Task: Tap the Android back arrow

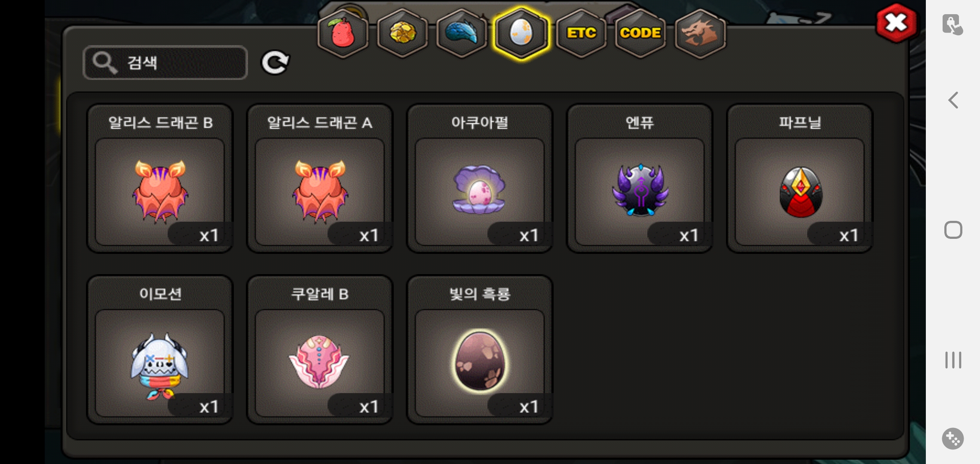Action: (953, 100)
